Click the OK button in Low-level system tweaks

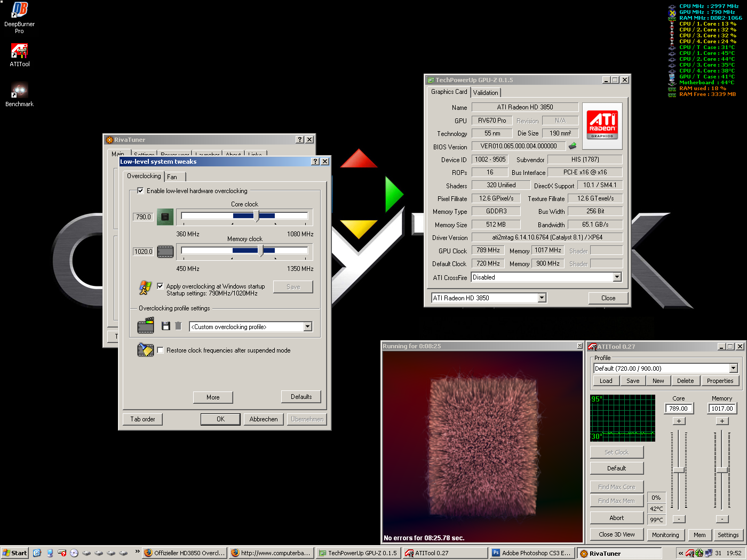[220, 419]
